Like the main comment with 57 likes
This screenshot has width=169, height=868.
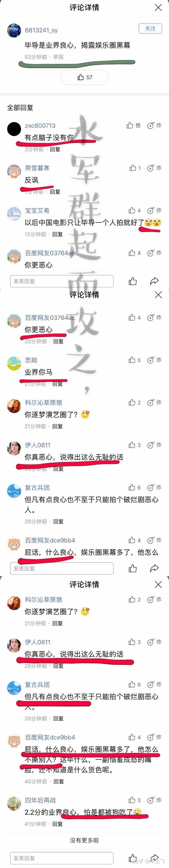84,77
